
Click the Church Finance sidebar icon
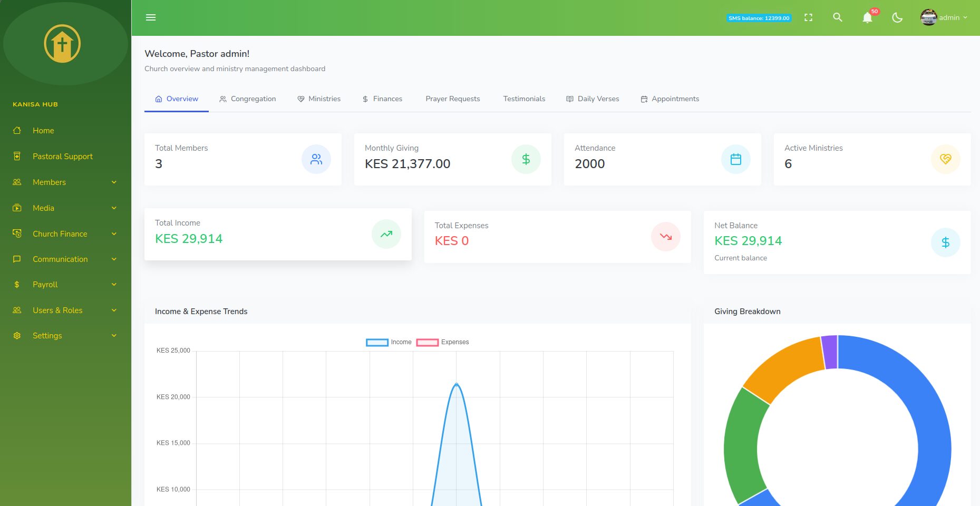(x=17, y=233)
